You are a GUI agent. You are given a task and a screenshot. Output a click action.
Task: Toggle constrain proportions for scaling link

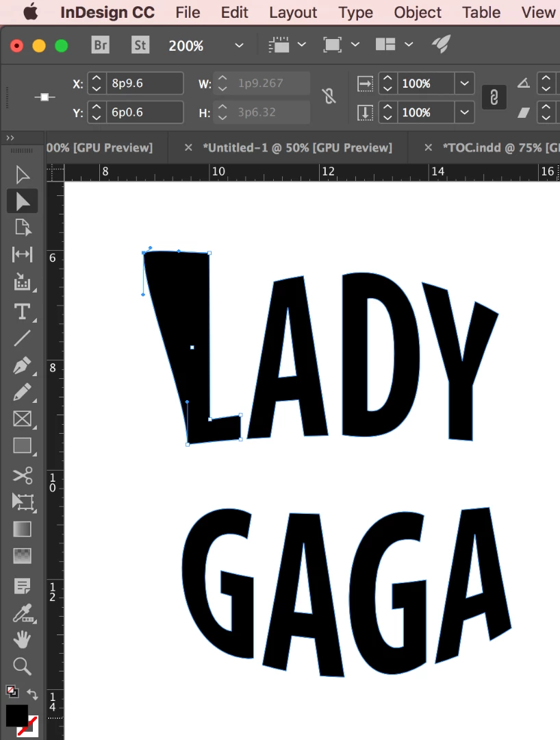click(x=494, y=97)
